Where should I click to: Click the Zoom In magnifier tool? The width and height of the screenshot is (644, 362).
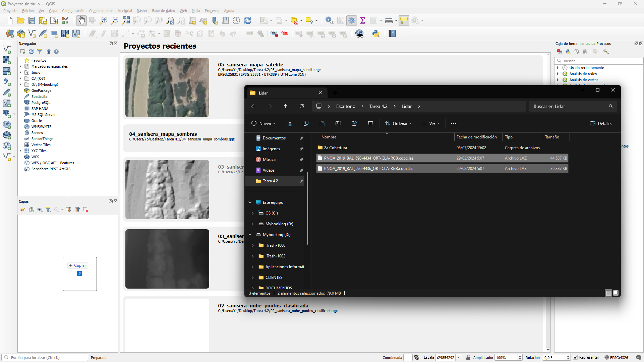click(x=104, y=21)
